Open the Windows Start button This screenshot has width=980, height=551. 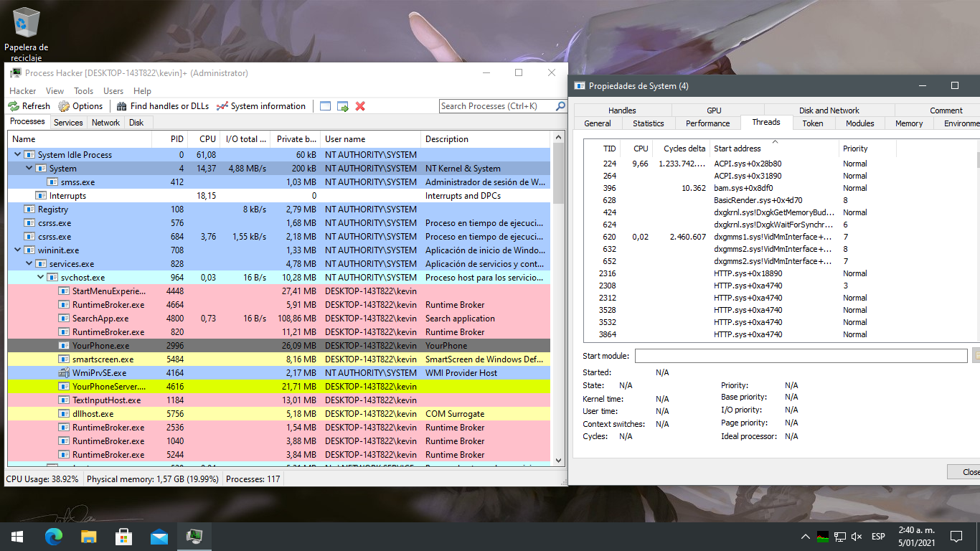click(17, 536)
